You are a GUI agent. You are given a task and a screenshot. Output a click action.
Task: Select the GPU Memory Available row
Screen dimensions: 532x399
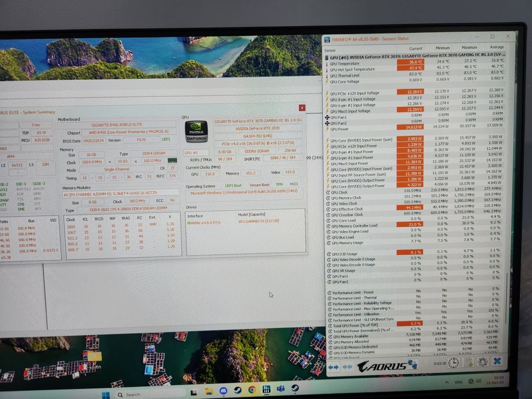pos(415,336)
